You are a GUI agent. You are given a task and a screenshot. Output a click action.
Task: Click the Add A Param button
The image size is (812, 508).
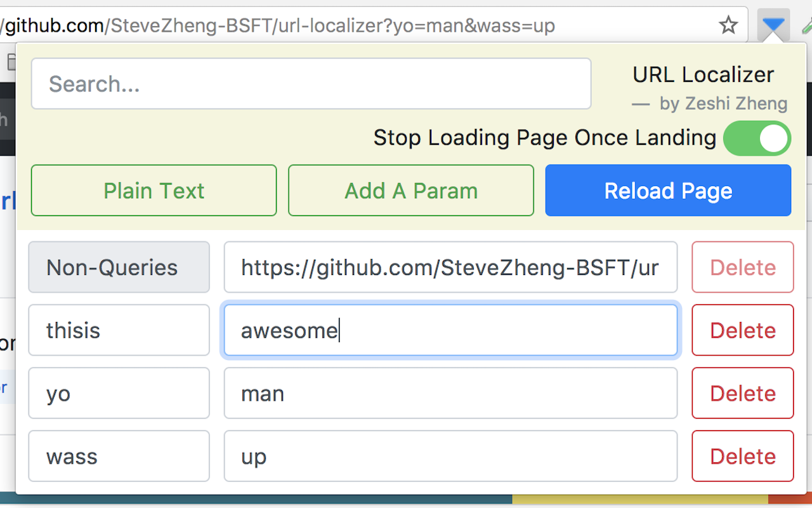[x=410, y=190]
